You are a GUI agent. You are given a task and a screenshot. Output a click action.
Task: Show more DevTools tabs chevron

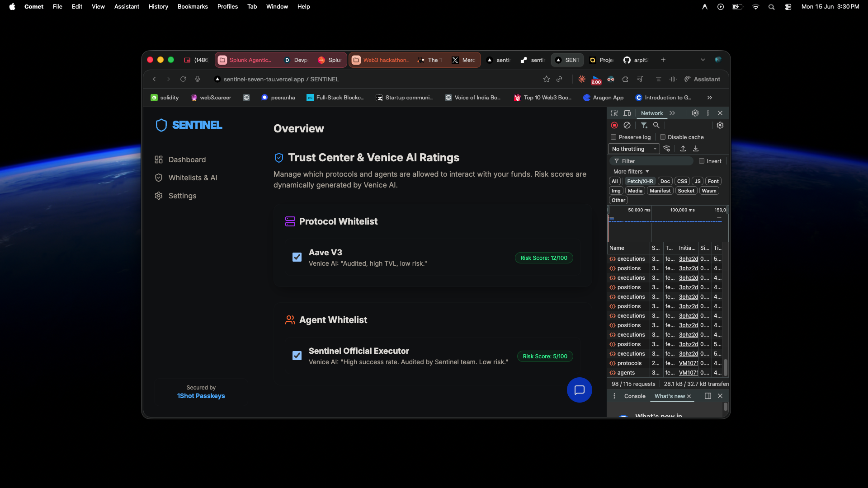pyautogui.click(x=672, y=113)
